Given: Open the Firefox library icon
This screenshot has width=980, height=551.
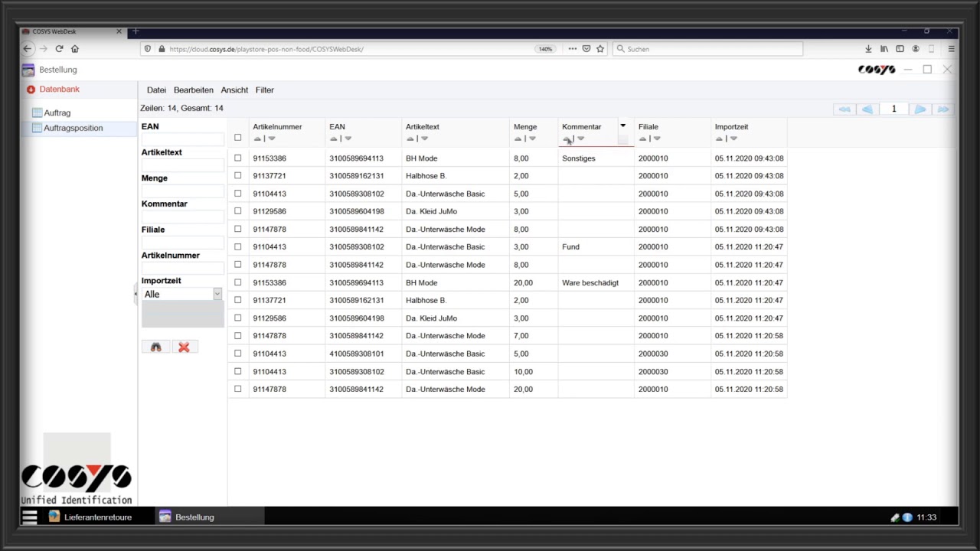Looking at the screenshot, I should (884, 49).
